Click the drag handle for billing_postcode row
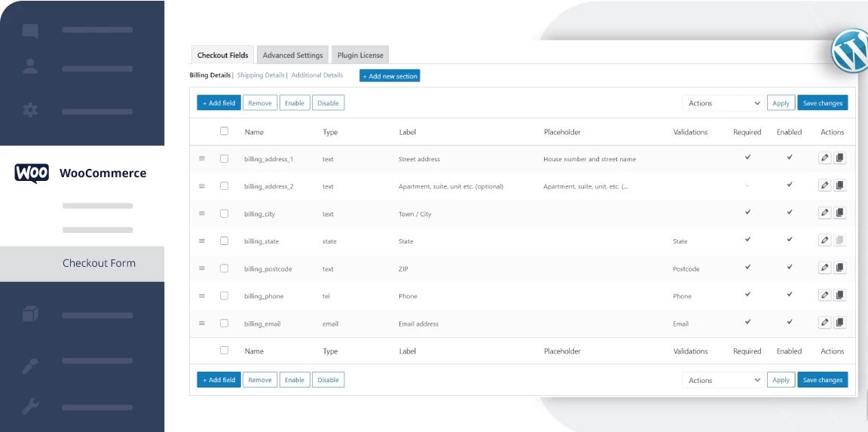Viewport: 868px width, 432px height. point(202,268)
